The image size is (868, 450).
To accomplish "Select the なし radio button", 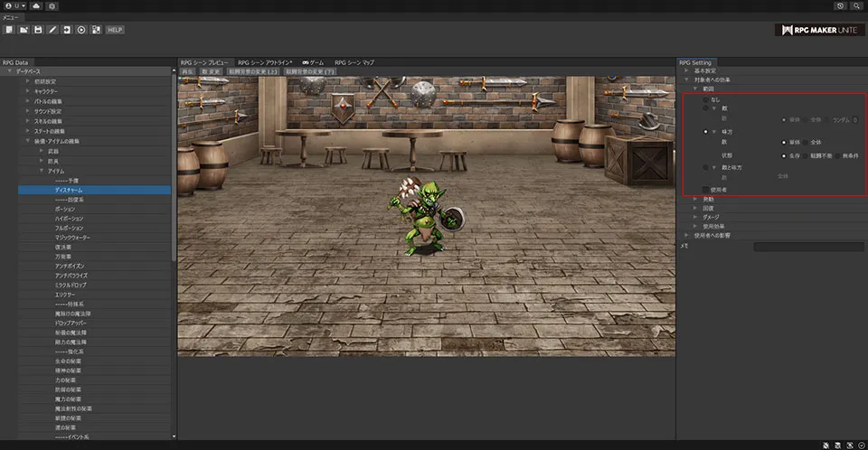I will click(706, 99).
